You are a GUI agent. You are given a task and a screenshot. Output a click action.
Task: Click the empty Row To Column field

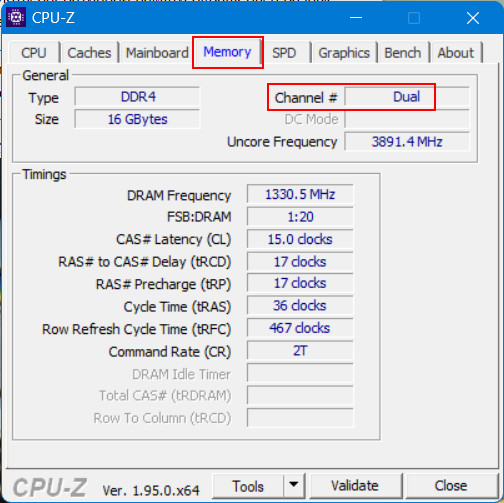[x=300, y=418]
